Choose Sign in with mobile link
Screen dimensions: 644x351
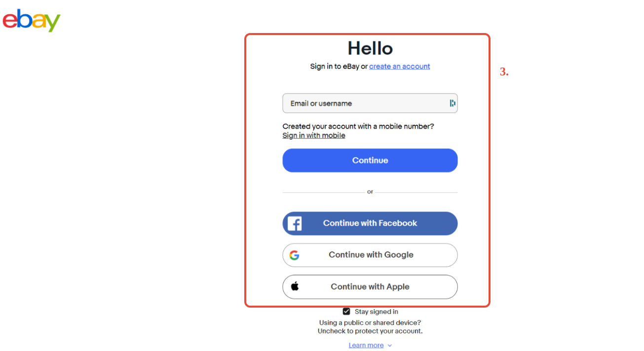point(314,135)
